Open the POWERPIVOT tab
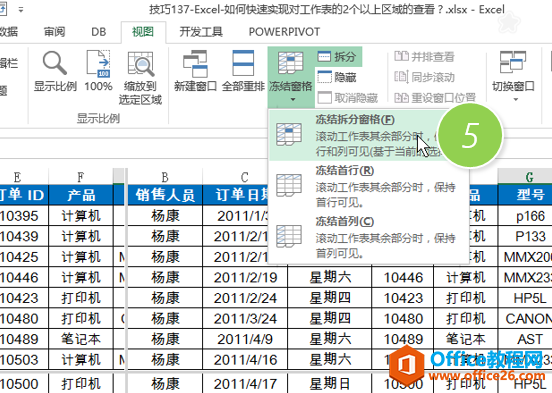Screen dimensions: 552x393 coord(284,32)
